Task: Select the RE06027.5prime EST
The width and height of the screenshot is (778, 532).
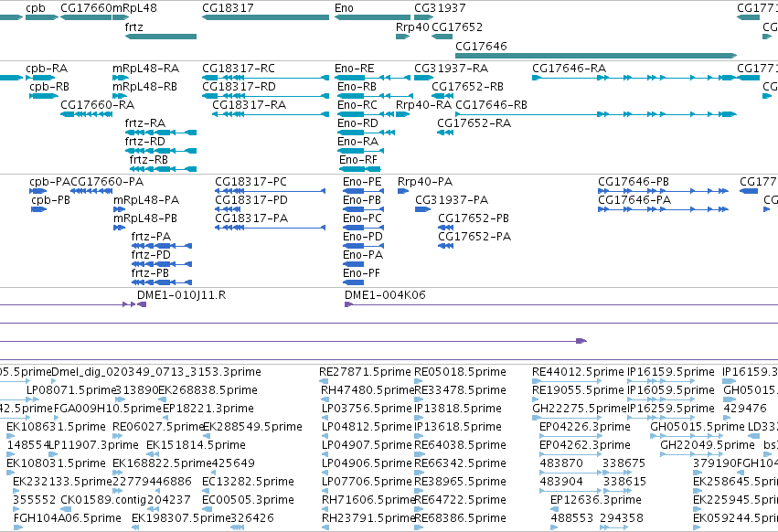Action: click(x=118, y=436)
